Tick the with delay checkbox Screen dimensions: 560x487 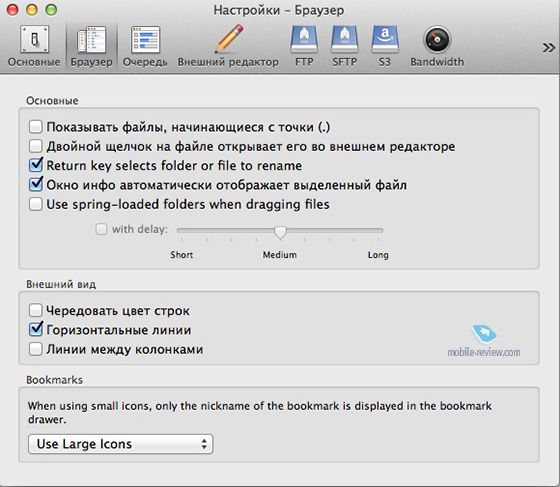click(101, 229)
